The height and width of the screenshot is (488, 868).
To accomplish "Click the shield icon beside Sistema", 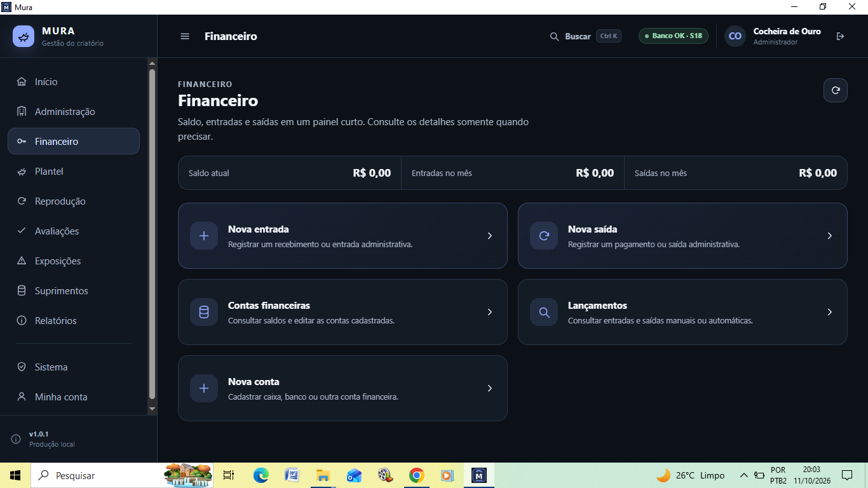I will [x=22, y=367].
